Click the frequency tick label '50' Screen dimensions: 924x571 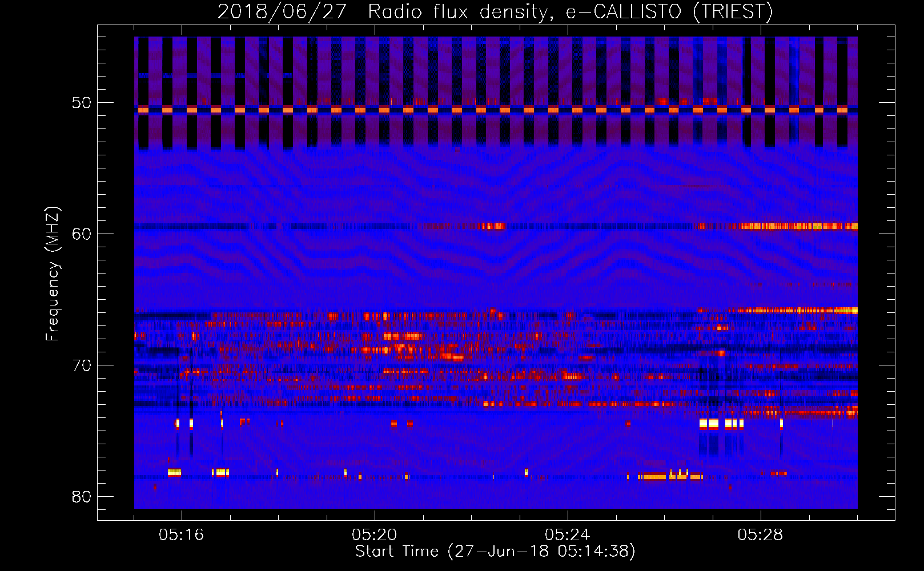(x=82, y=103)
